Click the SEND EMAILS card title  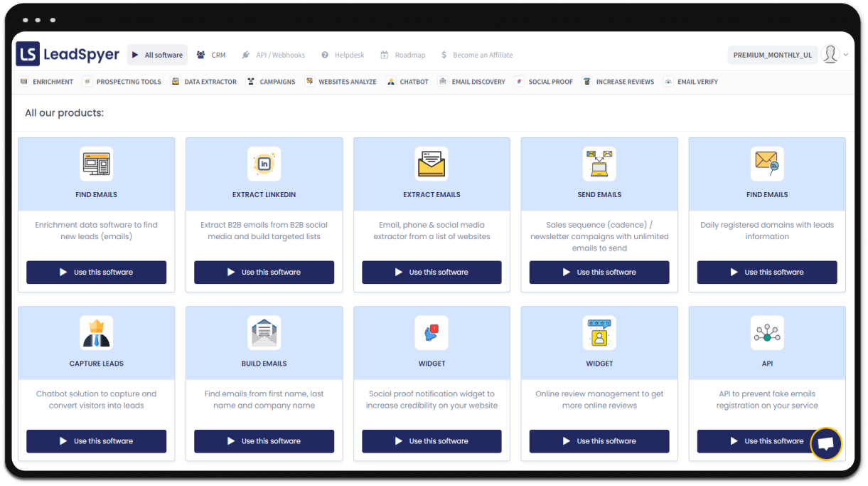(599, 194)
